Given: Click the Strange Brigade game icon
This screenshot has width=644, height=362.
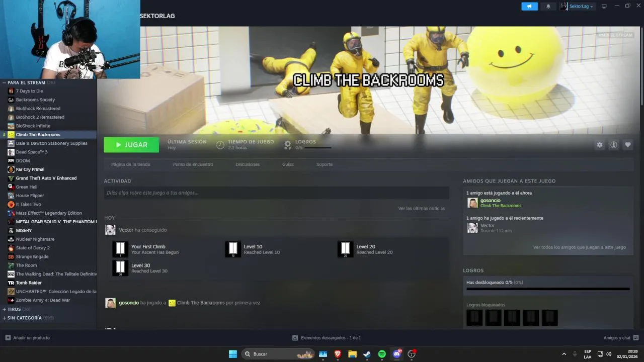Looking at the screenshot, I should tap(11, 256).
